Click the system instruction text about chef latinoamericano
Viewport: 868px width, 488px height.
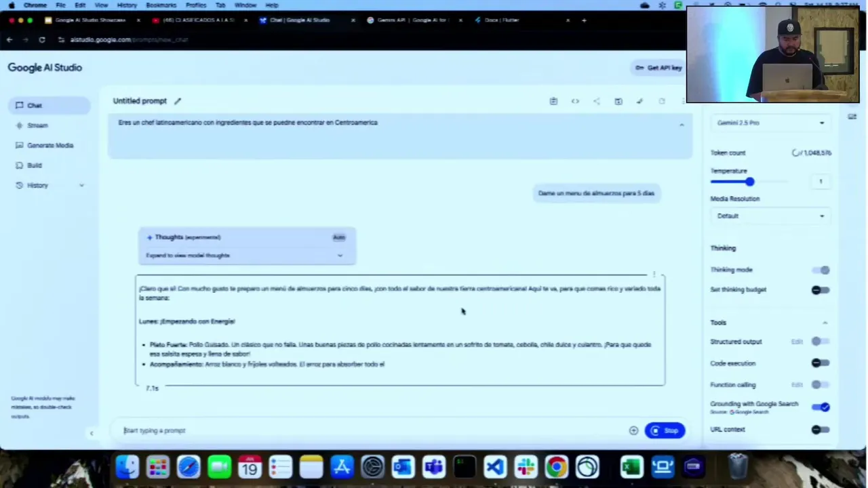pos(248,123)
